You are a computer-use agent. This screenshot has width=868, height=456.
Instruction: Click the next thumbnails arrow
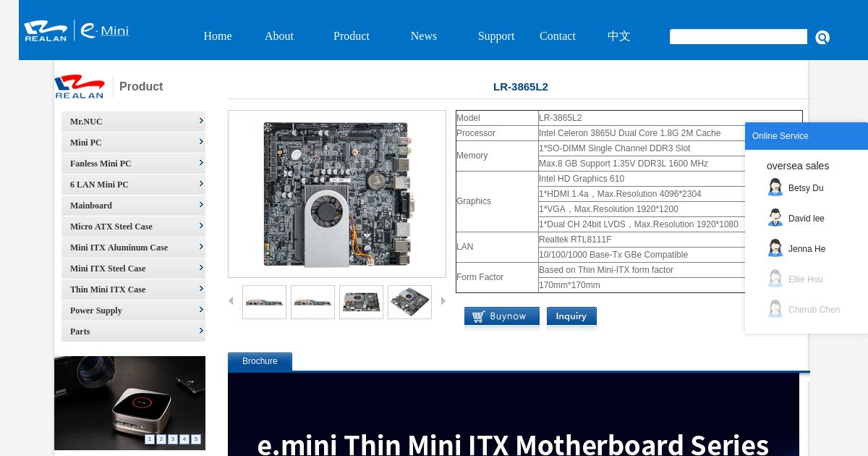(x=443, y=300)
